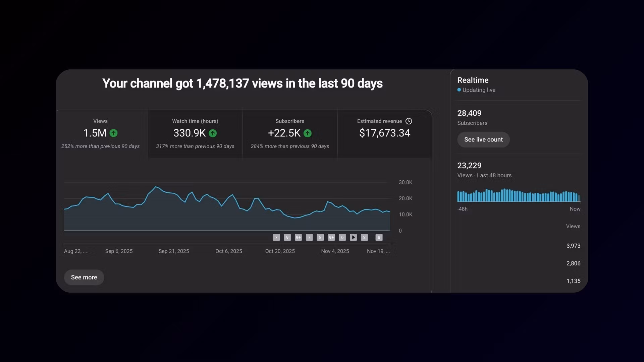Screen dimensions: 644x362
Task: Click the play icon video marker under chart
Action: [353, 237]
